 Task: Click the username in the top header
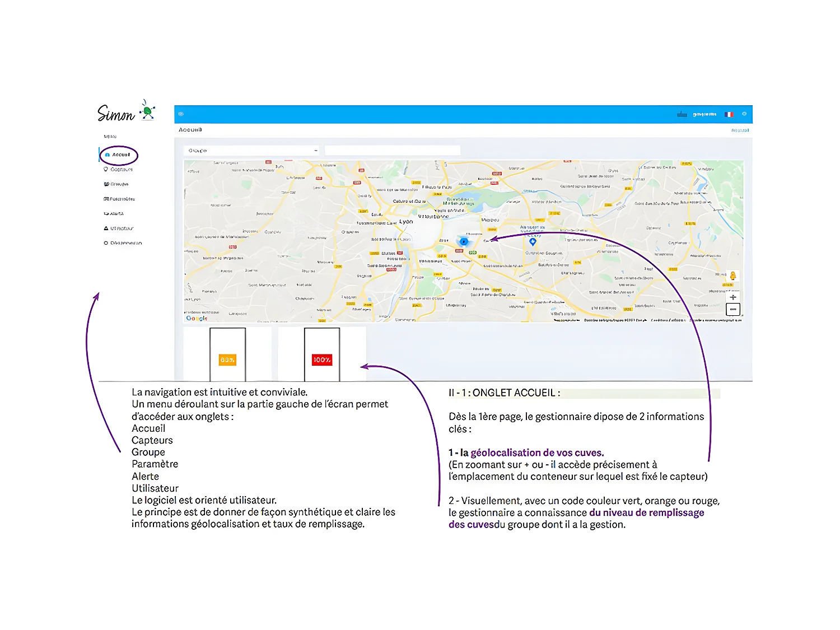point(704,114)
